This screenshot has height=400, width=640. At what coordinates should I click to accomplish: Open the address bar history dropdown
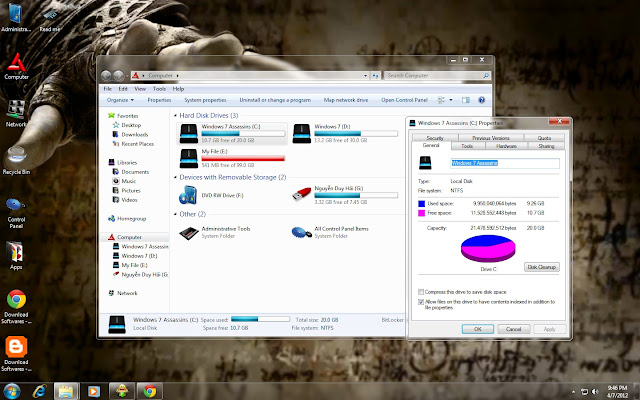[x=365, y=76]
